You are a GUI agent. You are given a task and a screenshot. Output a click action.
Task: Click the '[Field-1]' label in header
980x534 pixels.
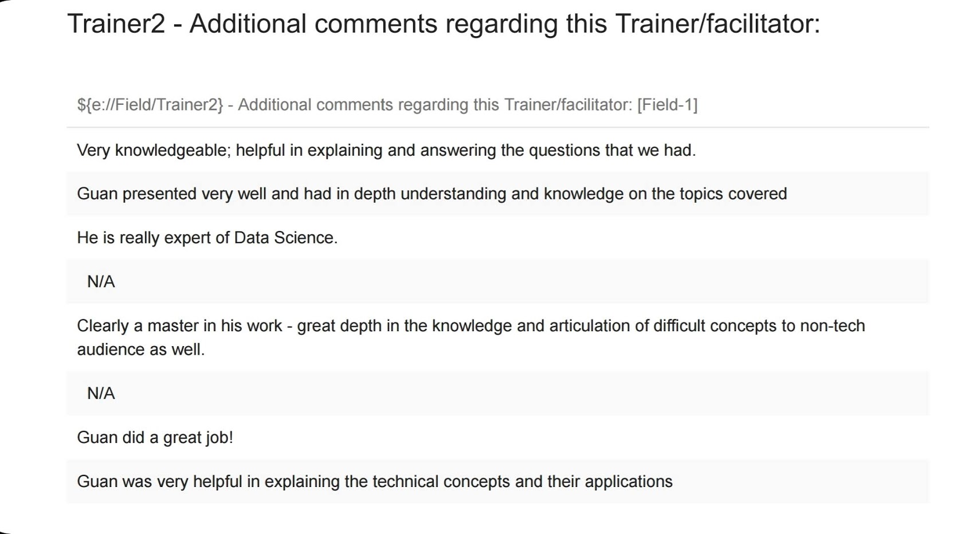pyautogui.click(x=668, y=105)
